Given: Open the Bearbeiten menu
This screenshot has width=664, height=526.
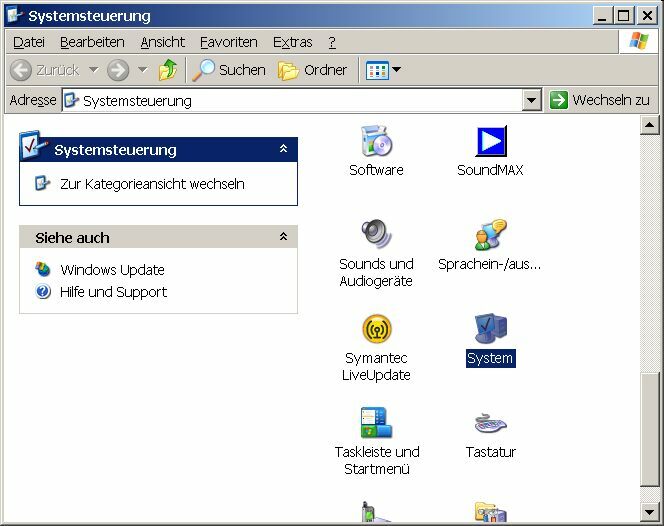Looking at the screenshot, I should coord(92,42).
